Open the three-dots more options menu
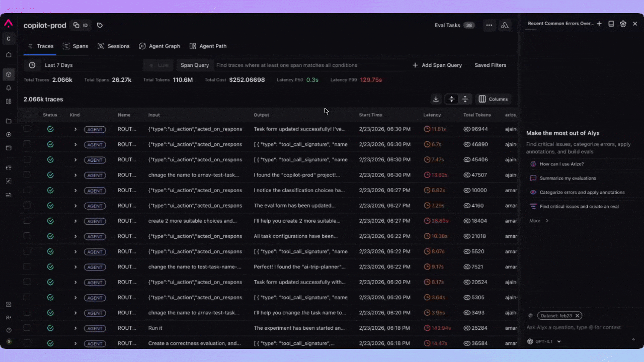This screenshot has width=644, height=362. point(489,25)
